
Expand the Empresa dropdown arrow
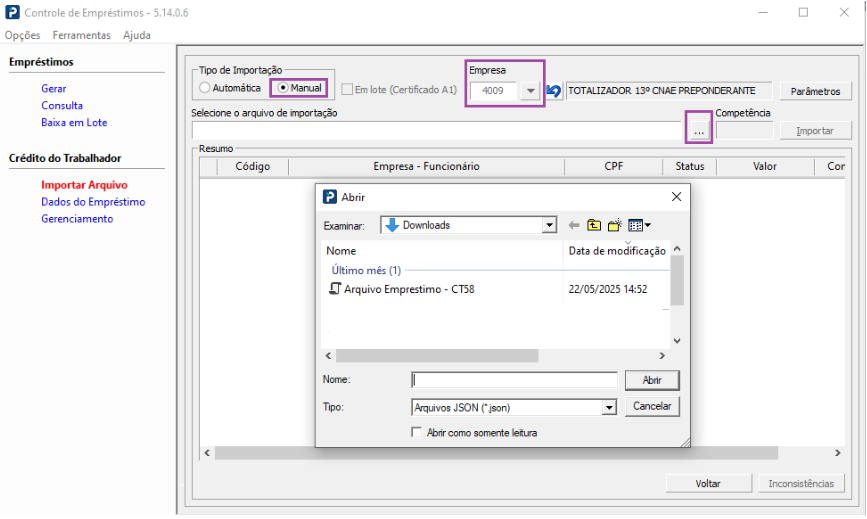(x=530, y=91)
